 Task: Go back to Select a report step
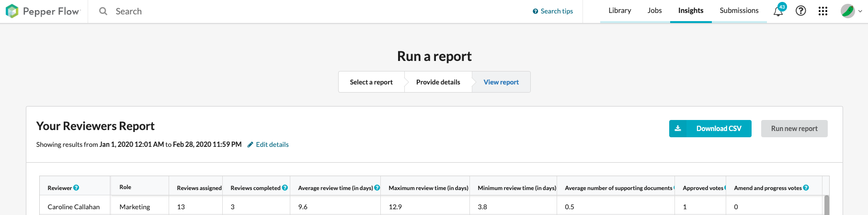[x=371, y=82]
